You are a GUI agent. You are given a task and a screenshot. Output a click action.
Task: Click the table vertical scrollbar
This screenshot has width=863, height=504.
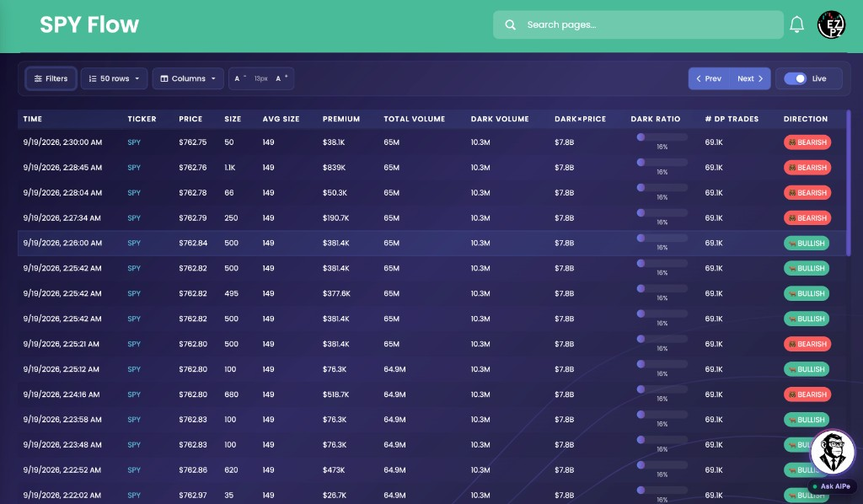coord(848,183)
